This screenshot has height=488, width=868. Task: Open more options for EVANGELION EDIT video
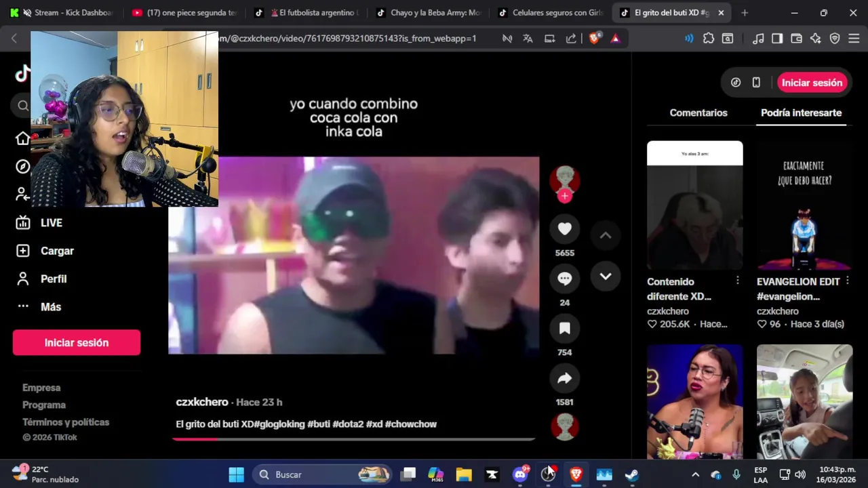847,281
